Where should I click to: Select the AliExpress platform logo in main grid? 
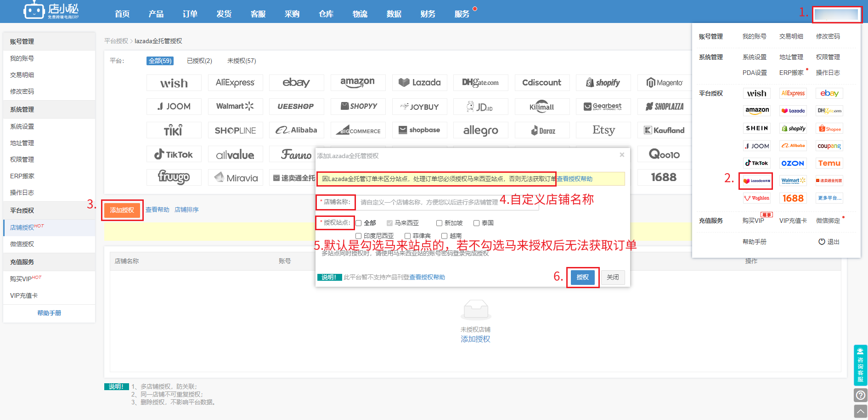click(x=235, y=83)
